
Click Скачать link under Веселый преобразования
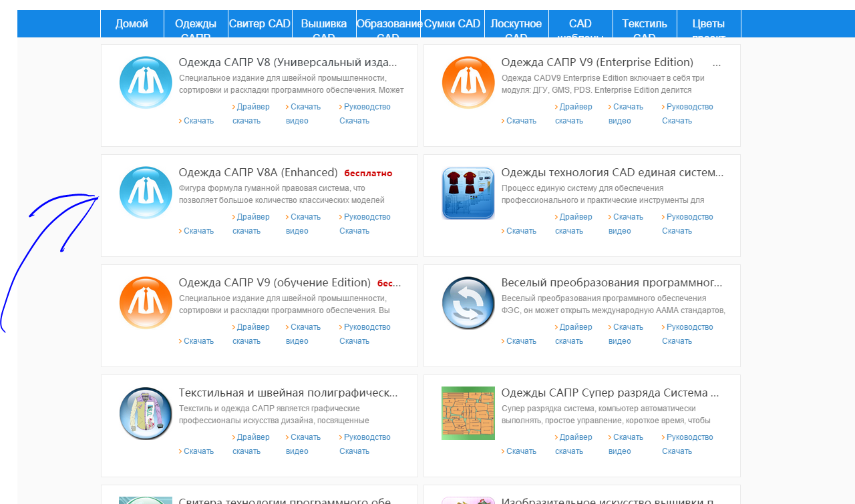pos(519,341)
